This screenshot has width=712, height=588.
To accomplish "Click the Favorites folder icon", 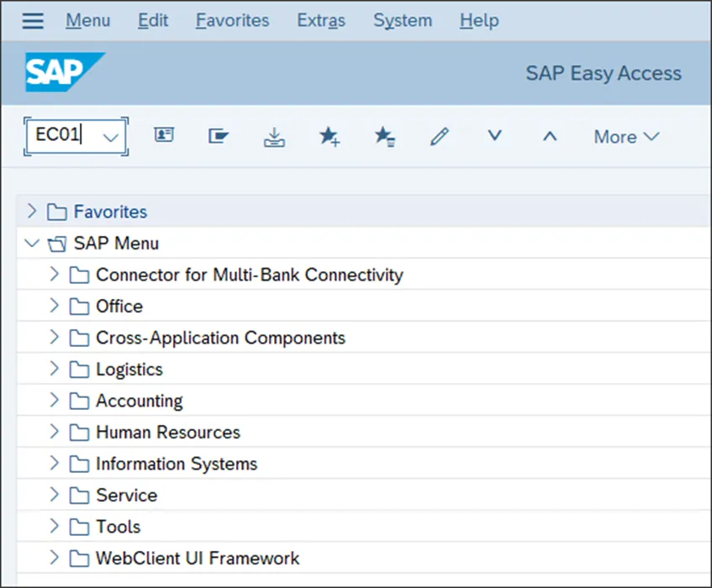I will pos(57,212).
